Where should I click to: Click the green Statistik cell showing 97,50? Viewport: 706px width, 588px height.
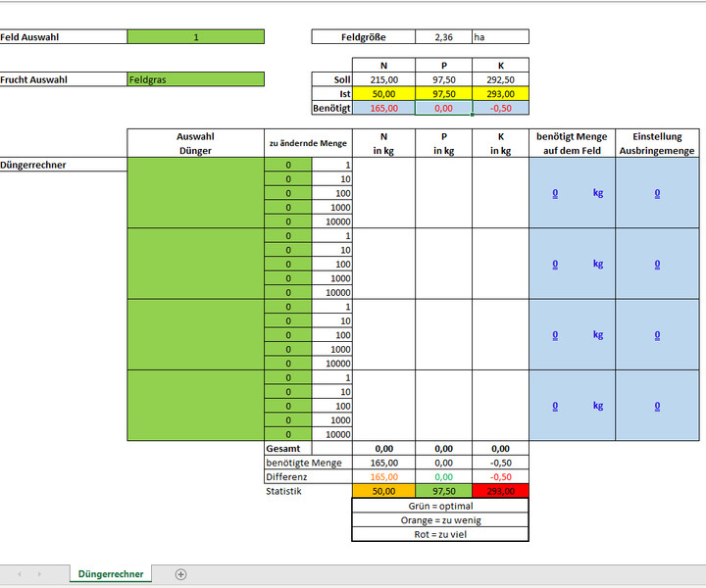pos(443,491)
